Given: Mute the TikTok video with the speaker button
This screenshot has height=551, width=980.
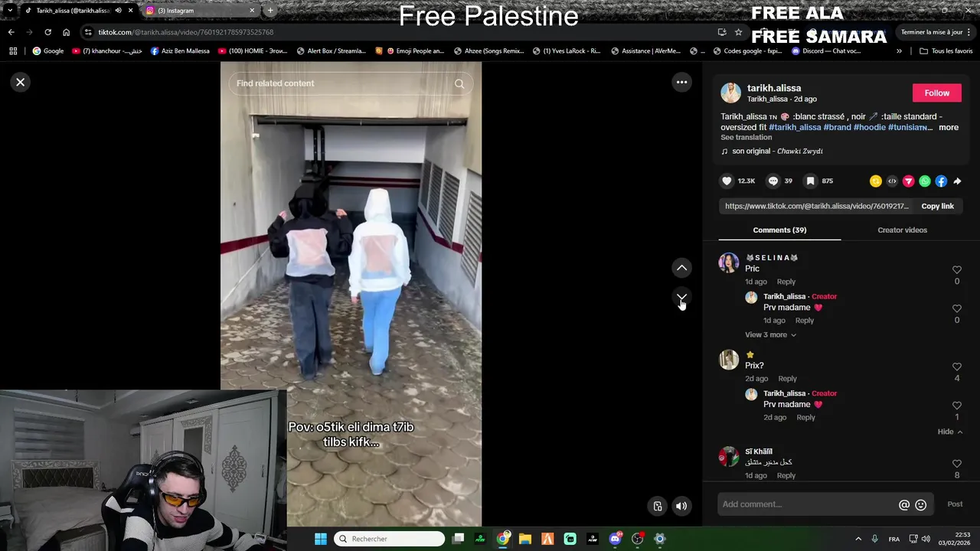Looking at the screenshot, I should (x=681, y=506).
